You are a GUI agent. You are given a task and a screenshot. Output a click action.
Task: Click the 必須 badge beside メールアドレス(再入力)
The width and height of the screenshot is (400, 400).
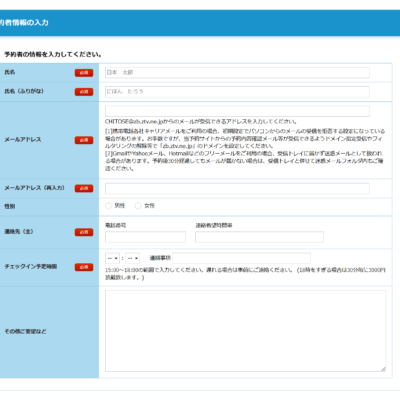84,188
